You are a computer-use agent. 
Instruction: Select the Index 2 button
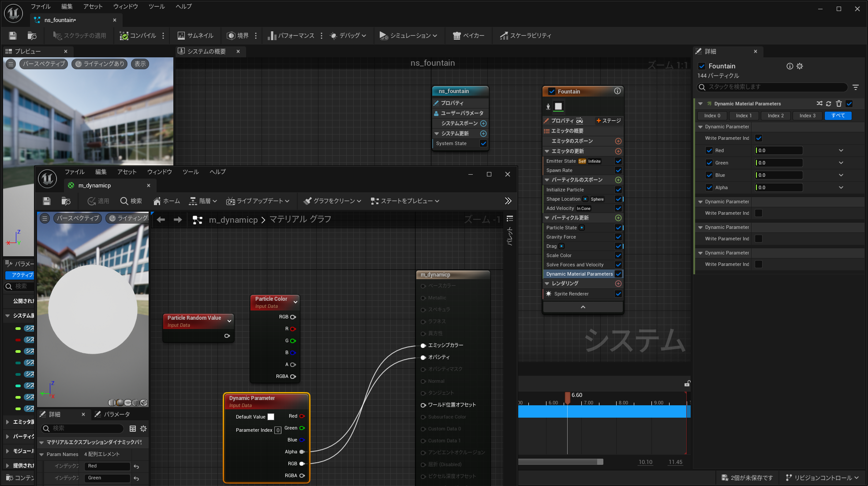point(775,116)
